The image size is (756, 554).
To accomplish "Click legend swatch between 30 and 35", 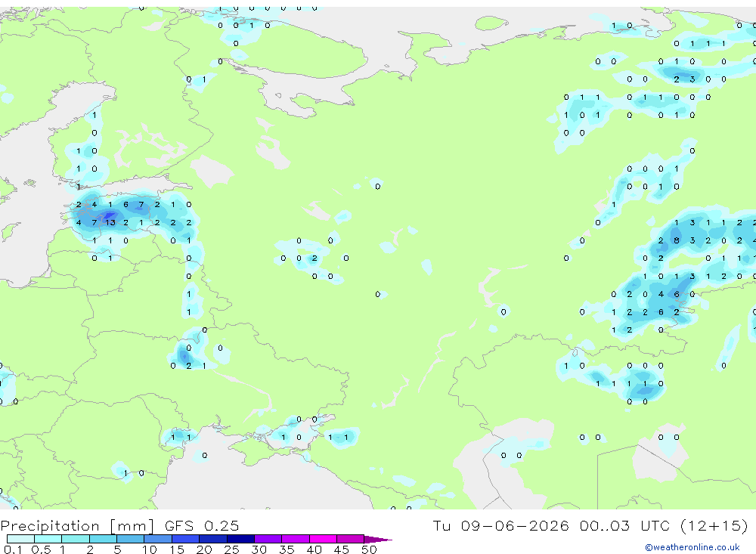I will tap(268, 539).
